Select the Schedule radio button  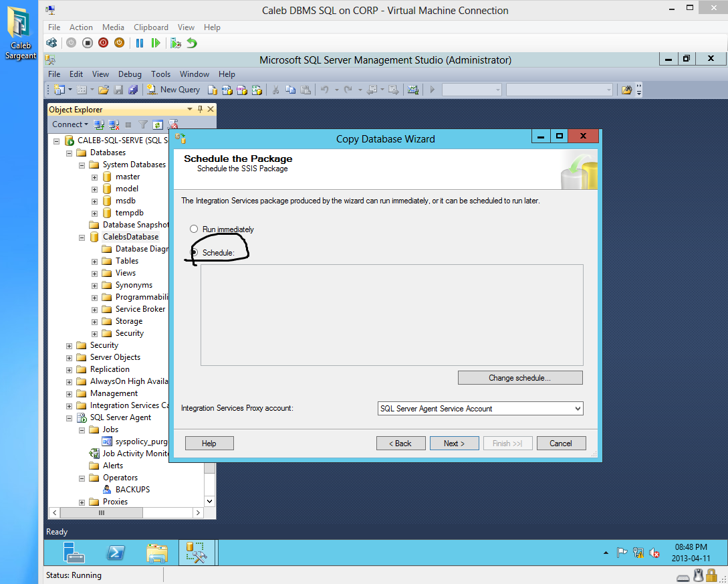tap(194, 252)
